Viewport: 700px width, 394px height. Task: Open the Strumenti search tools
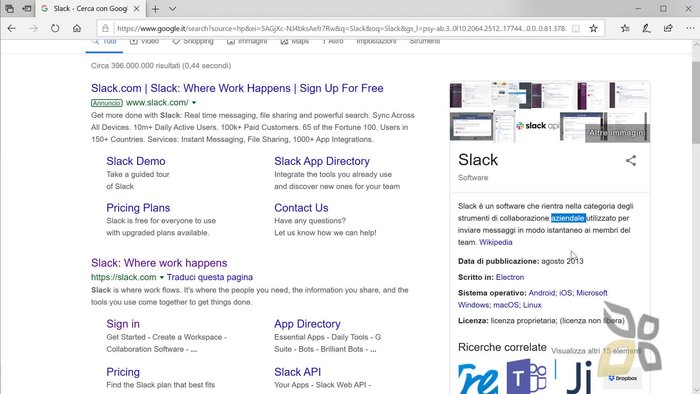[425, 42]
